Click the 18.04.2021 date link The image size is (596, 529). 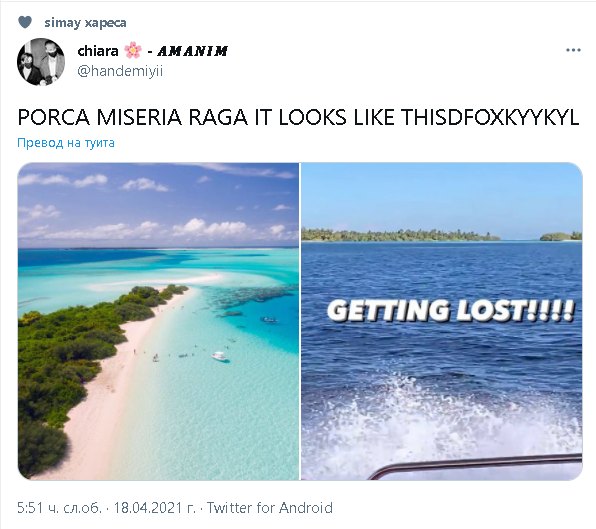155,508
